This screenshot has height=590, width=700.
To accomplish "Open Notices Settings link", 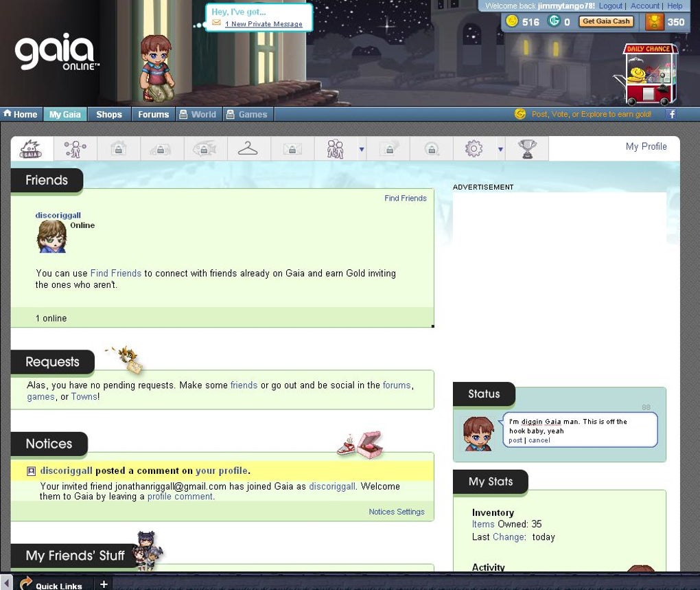I will [397, 512].
